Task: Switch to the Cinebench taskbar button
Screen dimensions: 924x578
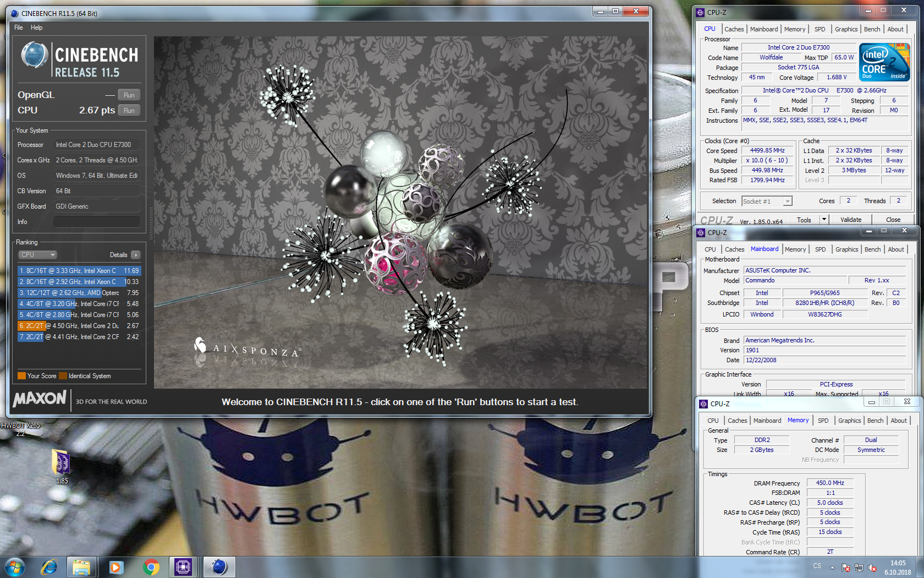Action: (x=219, y=567)
